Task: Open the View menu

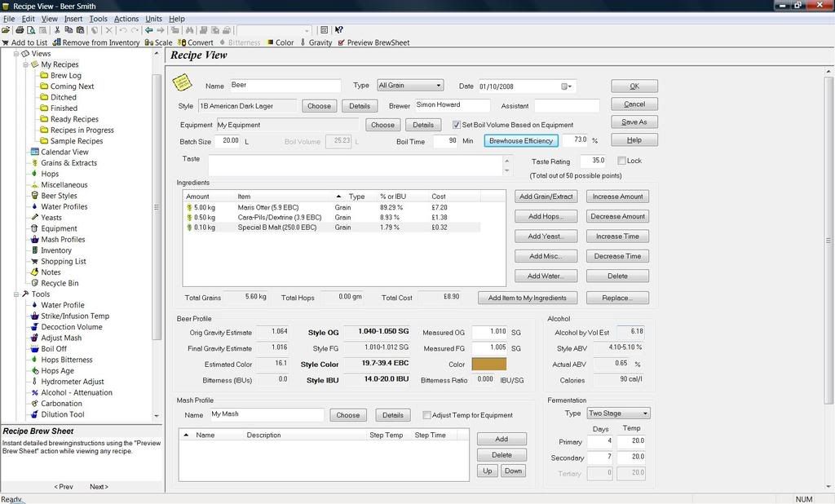Action: (x=50, y=19)
